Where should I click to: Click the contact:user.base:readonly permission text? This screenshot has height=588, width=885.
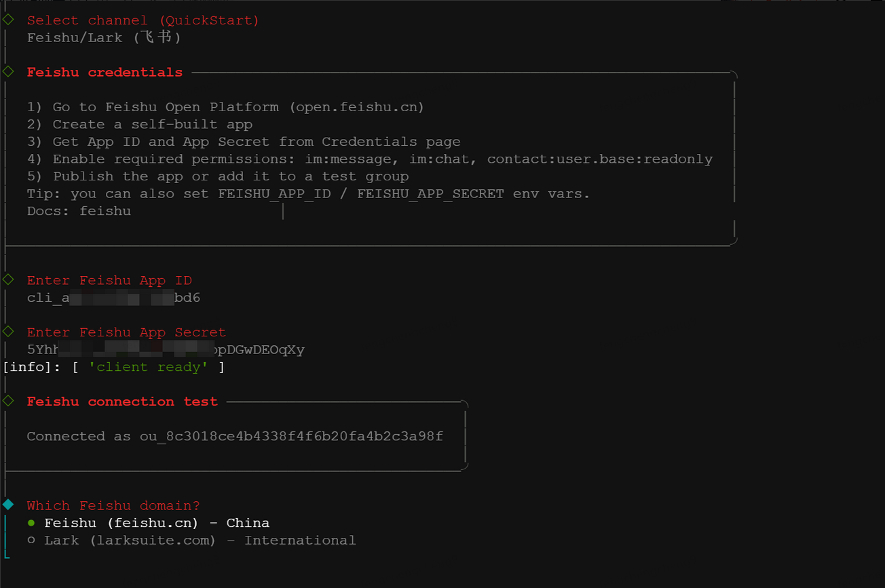[599, 159]
